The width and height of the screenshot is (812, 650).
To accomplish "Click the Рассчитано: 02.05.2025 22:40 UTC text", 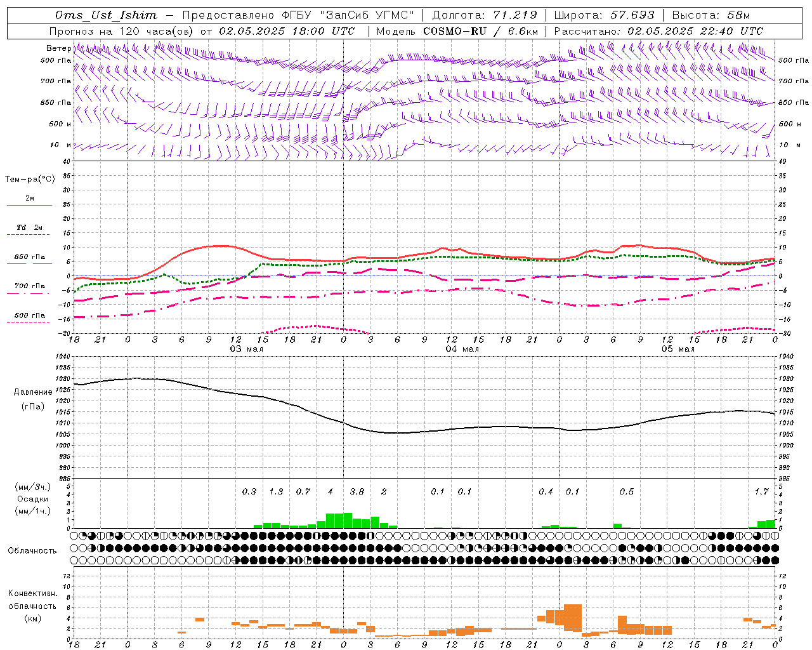I will click(658, 31).
